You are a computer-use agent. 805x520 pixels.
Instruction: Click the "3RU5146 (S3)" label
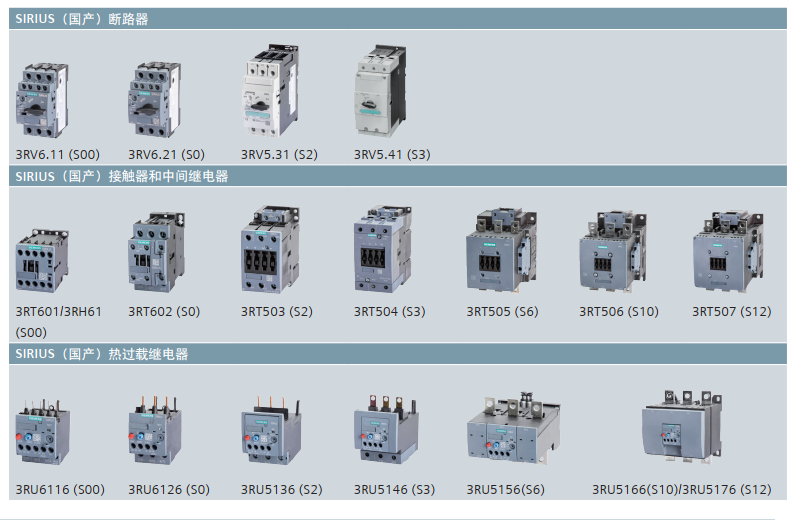coord(394,490)
